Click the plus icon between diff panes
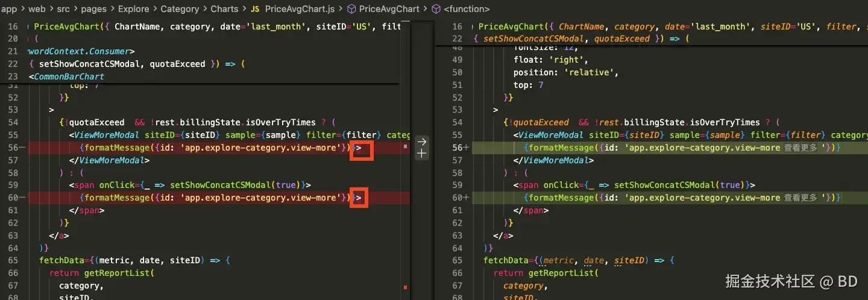This screenshot has height=300, width=868. click(x=422, y=154)
